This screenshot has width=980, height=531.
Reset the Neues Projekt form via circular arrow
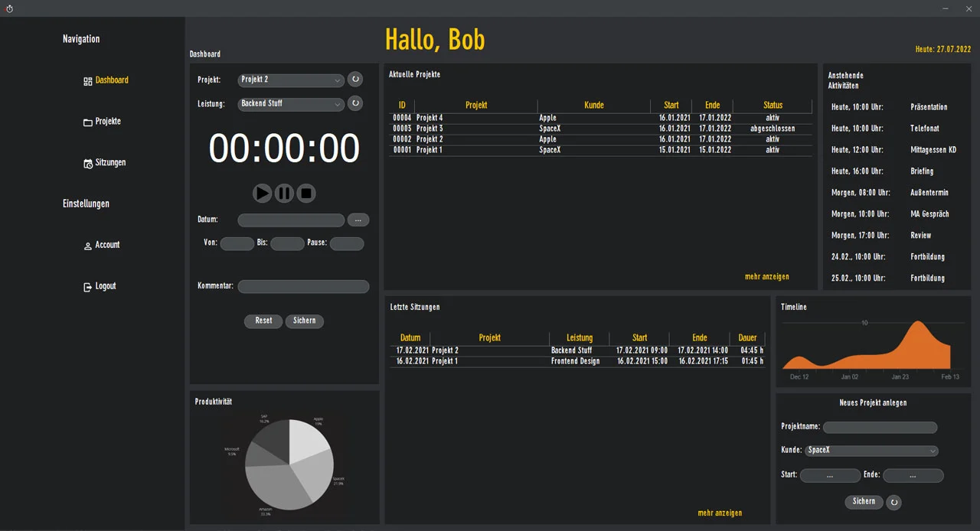click(893, 502)
